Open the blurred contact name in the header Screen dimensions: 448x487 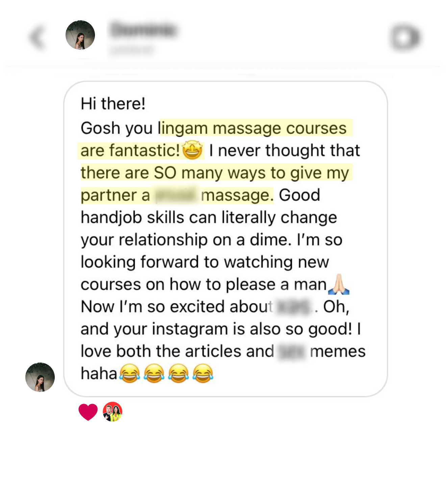pyautogui.click(x=143, y=30)
